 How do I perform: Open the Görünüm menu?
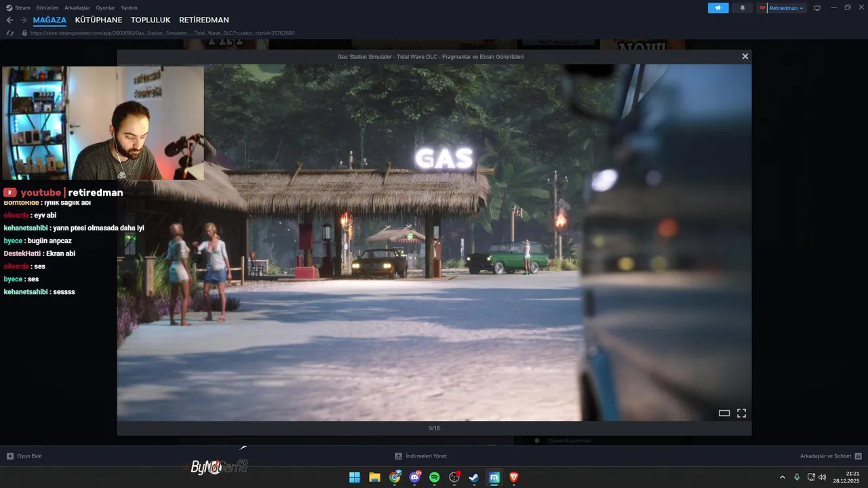(47, 7)
